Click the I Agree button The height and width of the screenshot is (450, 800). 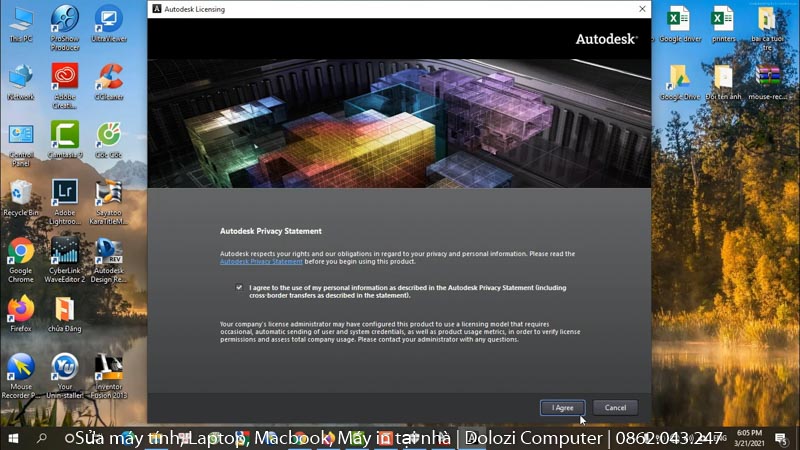coord(562,407)
